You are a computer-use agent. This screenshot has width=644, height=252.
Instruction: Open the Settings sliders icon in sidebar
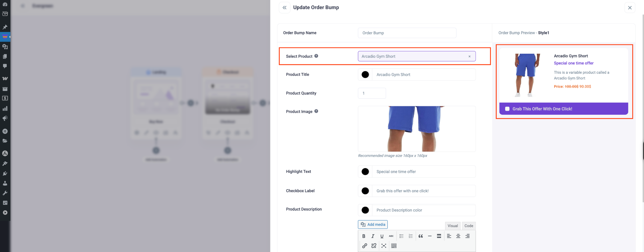point(5,203)
